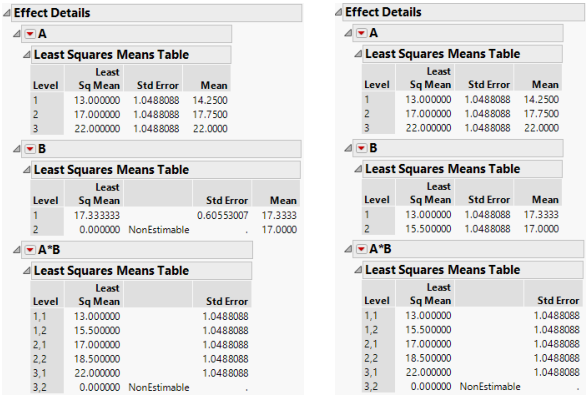588x396 pixels.
Task: Click 22.000000 in left A table
Action: tap(97, 129)
